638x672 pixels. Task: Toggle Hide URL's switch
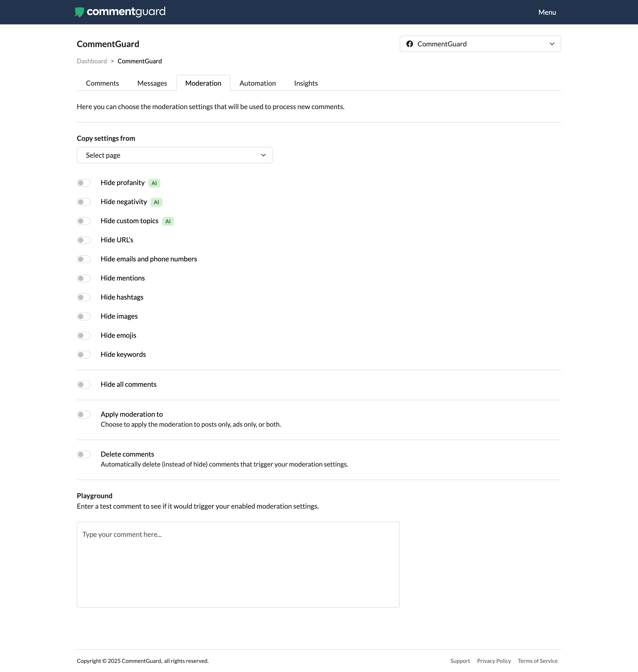pos(84,240)
